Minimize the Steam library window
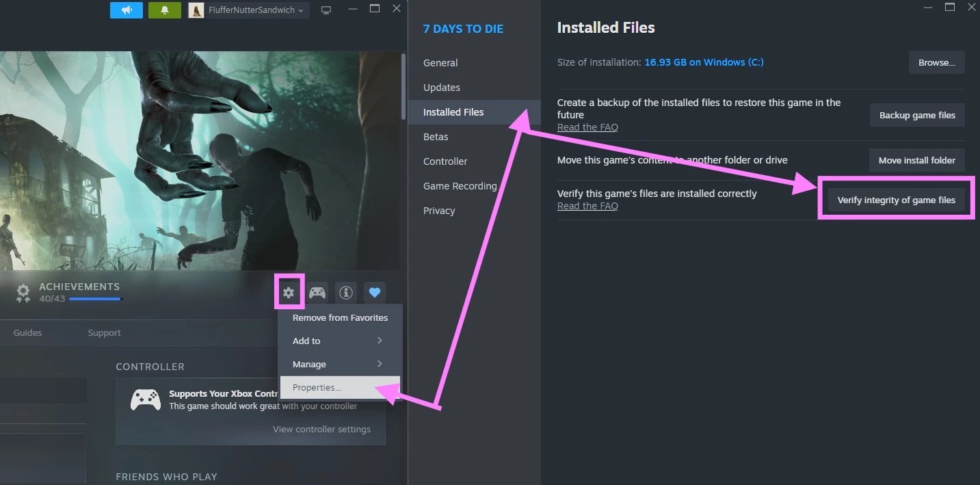The image size is (980, 485). (352, 9)
